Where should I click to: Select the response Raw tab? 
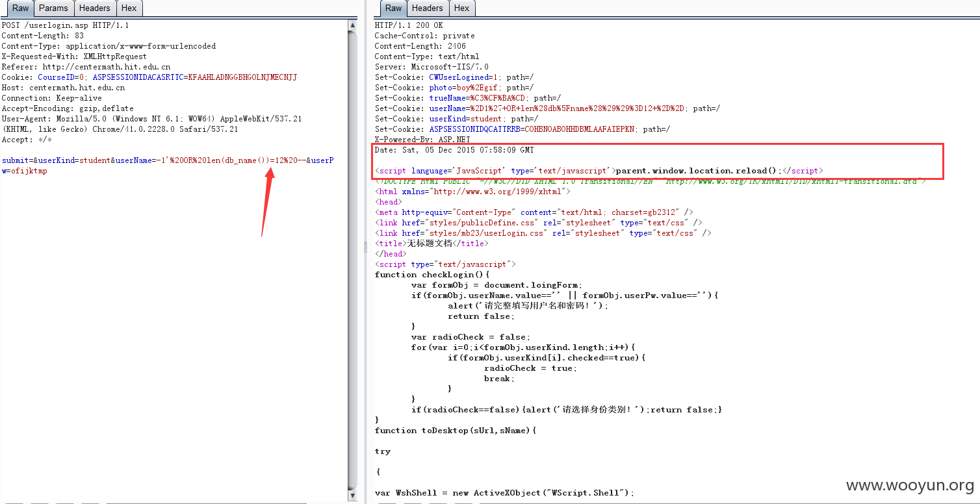394,8
